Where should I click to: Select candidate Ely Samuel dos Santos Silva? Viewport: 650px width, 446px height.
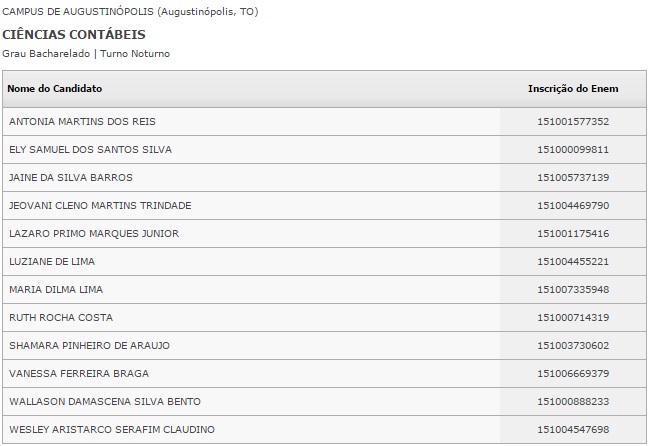(90, 150)
